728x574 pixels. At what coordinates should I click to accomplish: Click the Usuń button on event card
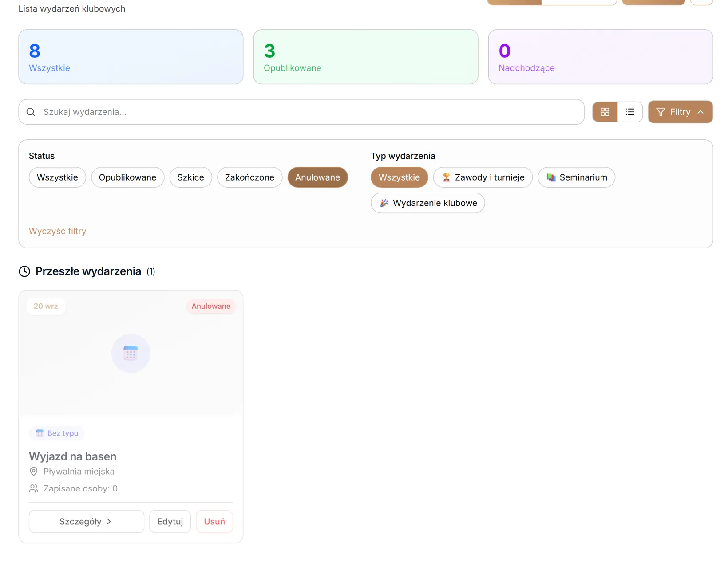coord(214,521)
